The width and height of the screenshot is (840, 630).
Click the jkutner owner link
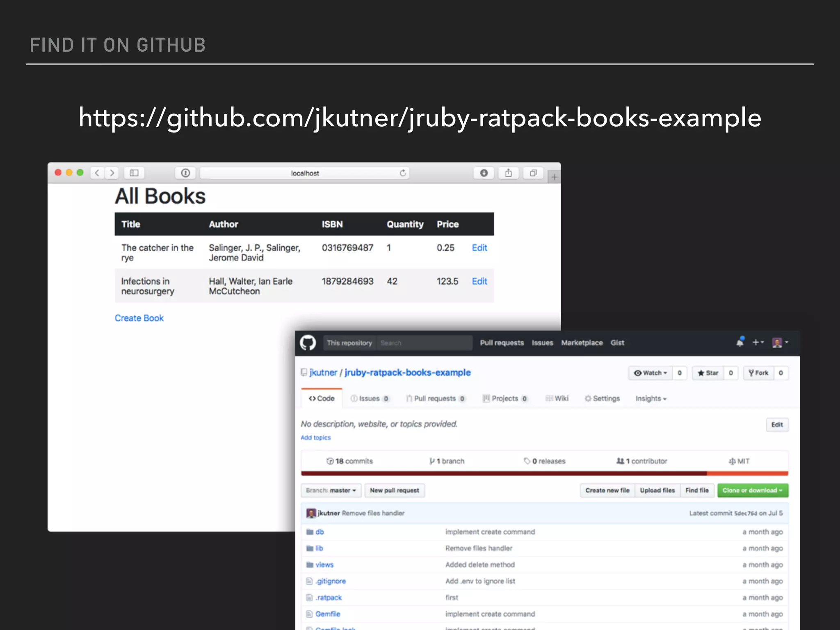pos(323,372)
